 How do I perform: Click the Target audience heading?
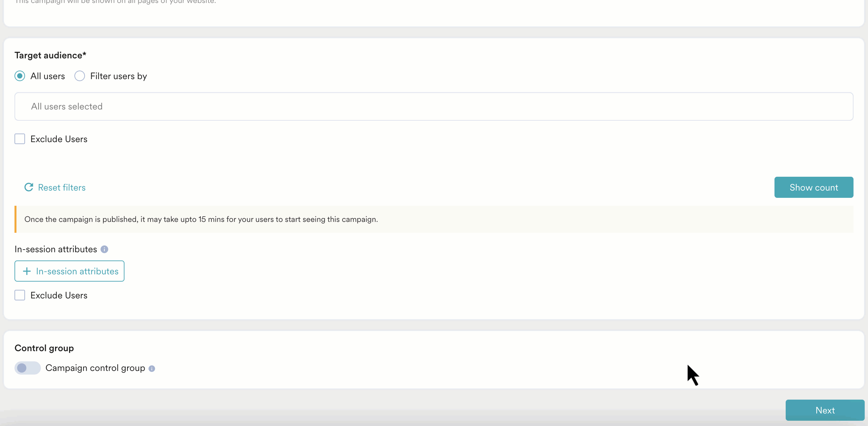pyautogui.click(x=50, y=55)
